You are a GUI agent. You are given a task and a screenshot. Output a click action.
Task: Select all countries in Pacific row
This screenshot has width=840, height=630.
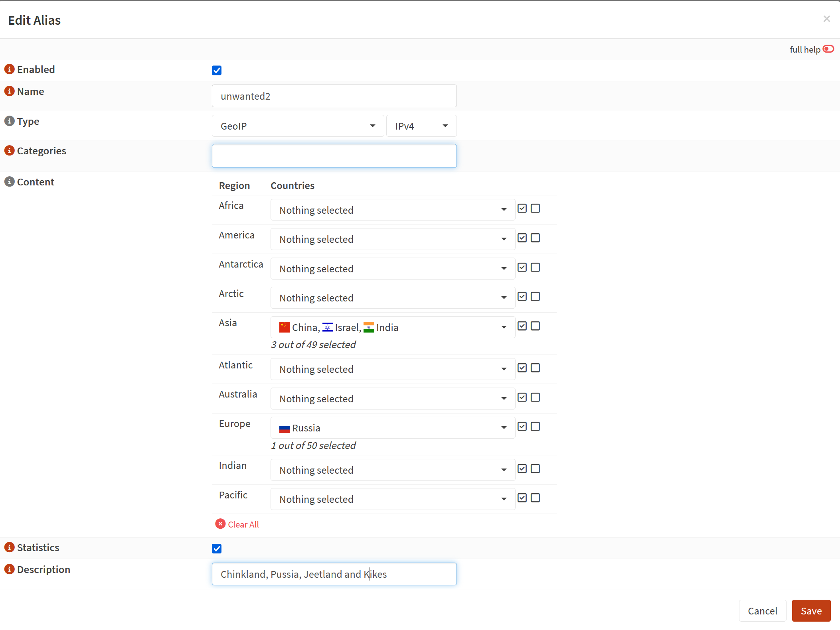coord(522,498)
